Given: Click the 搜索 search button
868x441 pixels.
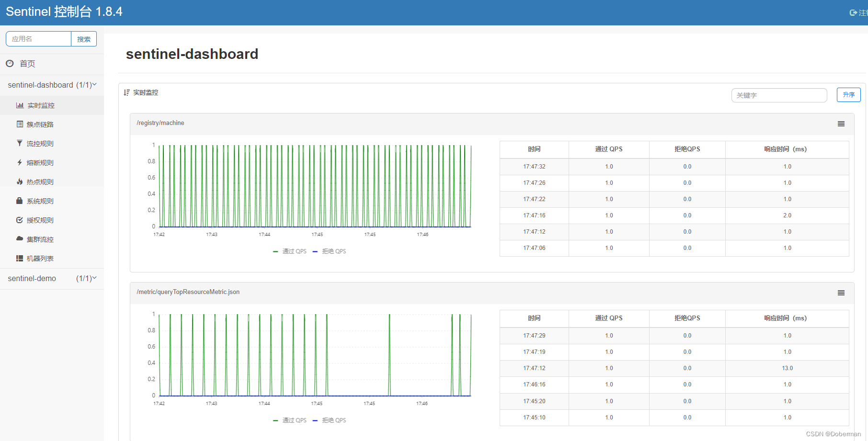Looking at the screenshot, I should coord(84,39).
